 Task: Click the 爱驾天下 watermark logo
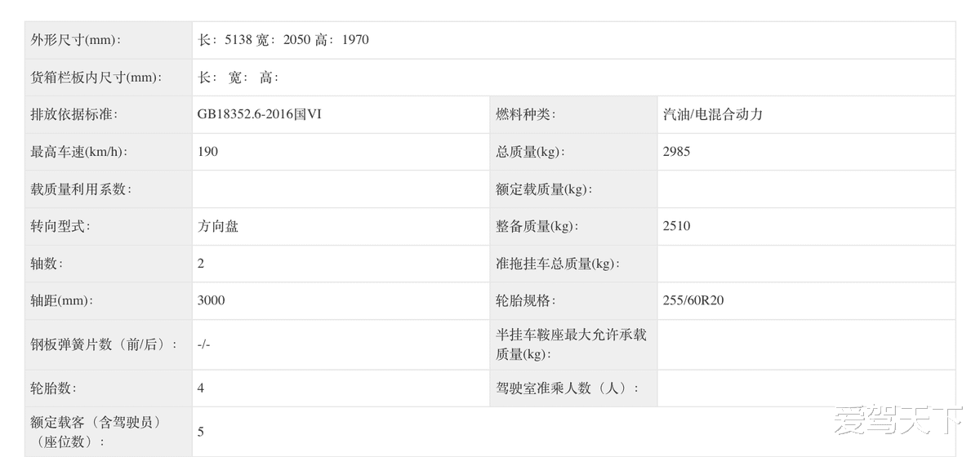click(x=898, y=422)
